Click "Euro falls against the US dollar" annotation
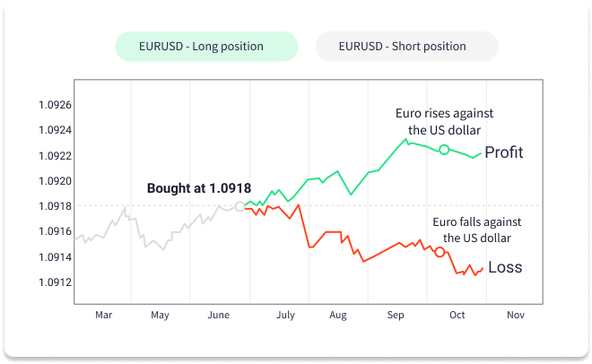This screenshot has width=592, height=364. click(477, 230)
